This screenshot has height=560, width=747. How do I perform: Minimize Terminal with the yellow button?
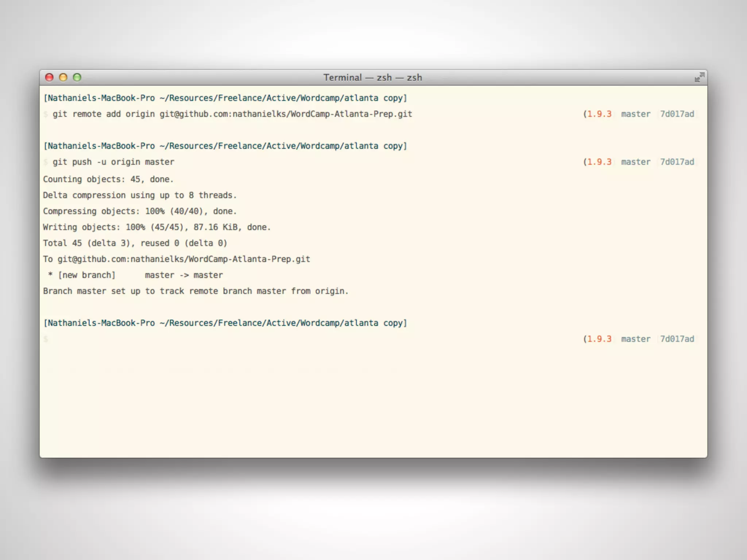63,77
